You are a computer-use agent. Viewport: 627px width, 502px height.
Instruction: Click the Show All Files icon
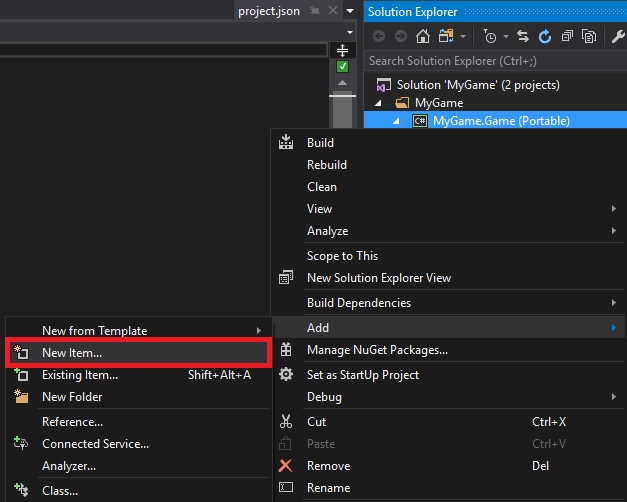click(x=589, y=37)
